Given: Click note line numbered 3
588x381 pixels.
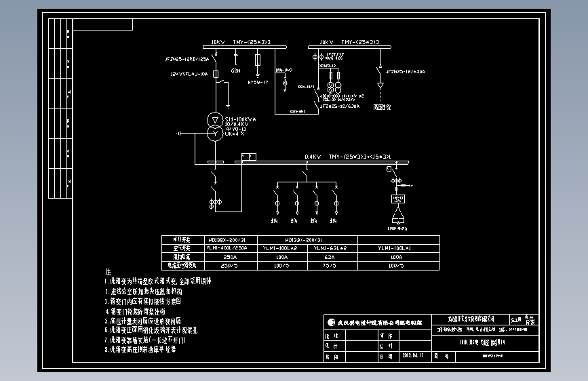Looking at the screenshot, I should pyautogui.click(x=143, y=301).
